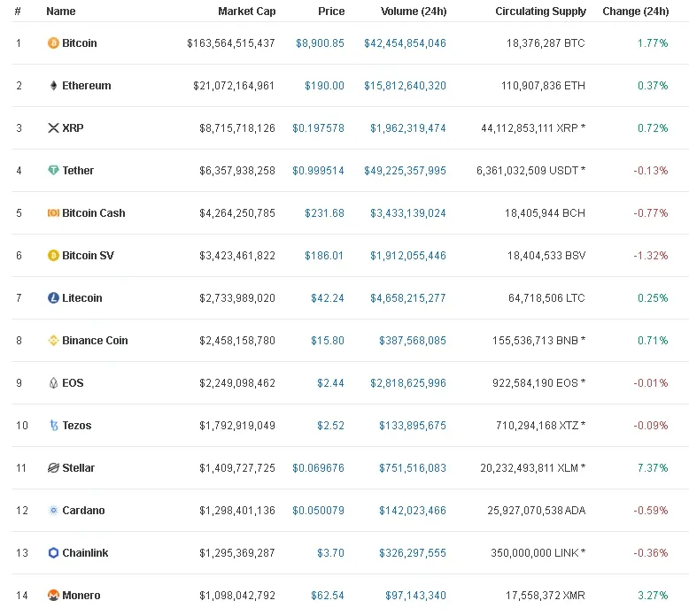Open the Tether name link

coord(78,170)
